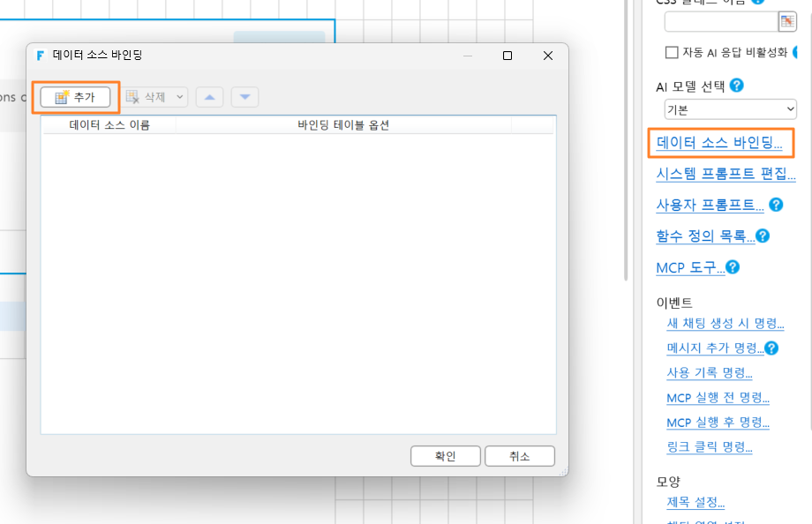
Task: Click the 바인딩 테이블 옵션 column header
Action: point(343,124)
